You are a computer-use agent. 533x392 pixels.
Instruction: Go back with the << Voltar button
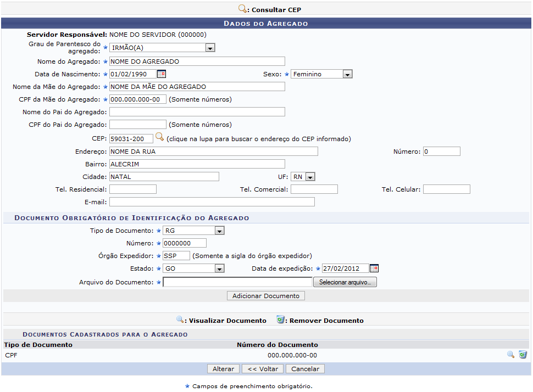263,369
